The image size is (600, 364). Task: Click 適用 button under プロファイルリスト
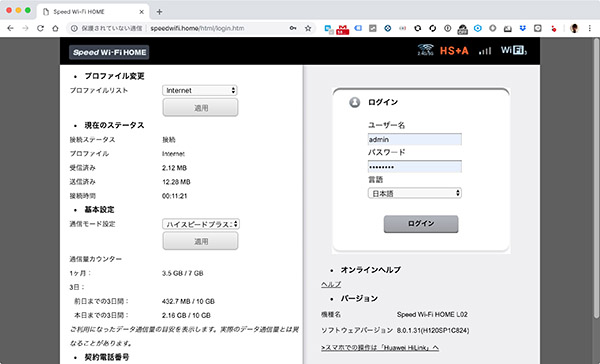coord(201,108)
